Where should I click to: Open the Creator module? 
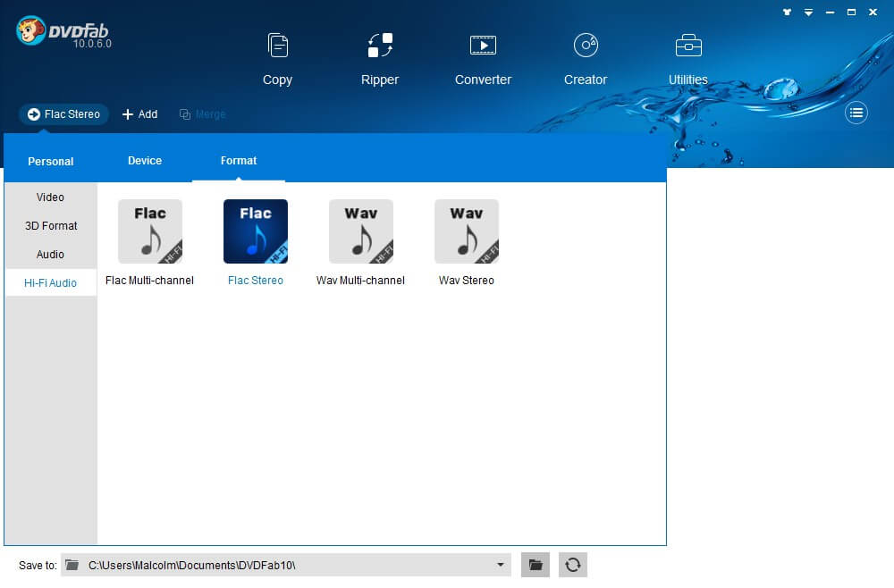pyautogui.click(x=586, y=59)
